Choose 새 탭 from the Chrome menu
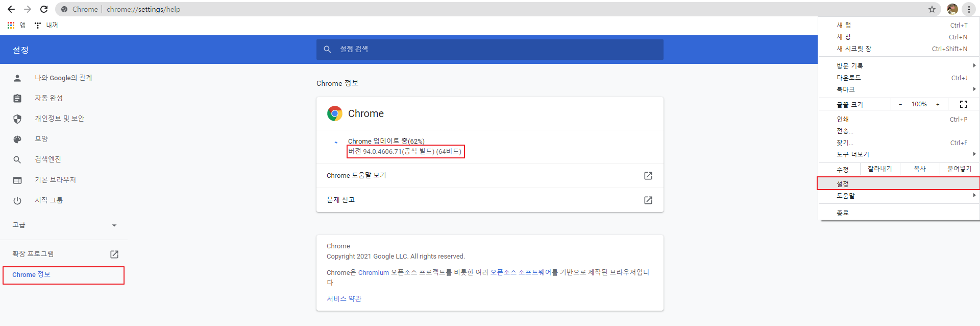980x326 pixels. tap(899, 25)
